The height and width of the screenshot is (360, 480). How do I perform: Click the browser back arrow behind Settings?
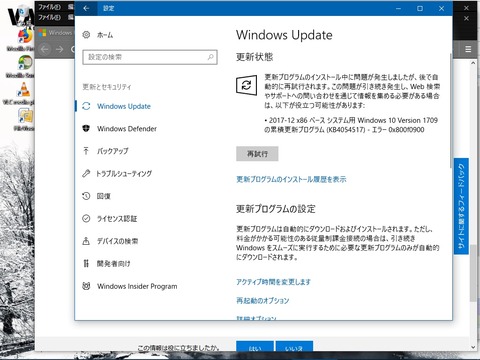pos(45,49)
